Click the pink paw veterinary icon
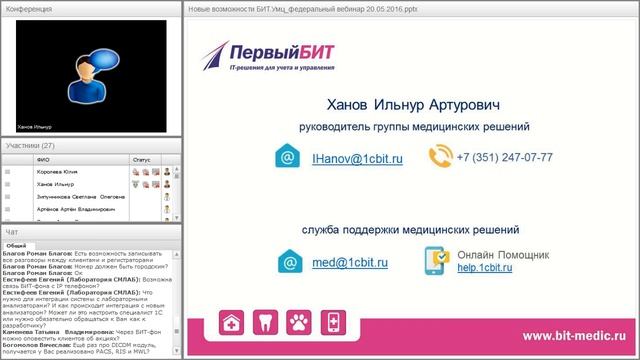The width and height of the screenshot is (640, 360). [299, 322]
